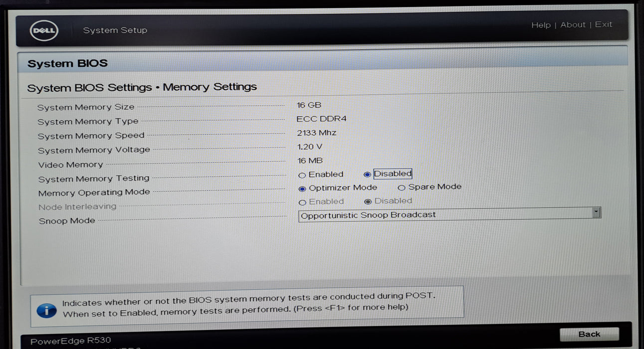
Task: Click the System Setup title text
Action: pyautogui.click(x=115, y=30)
